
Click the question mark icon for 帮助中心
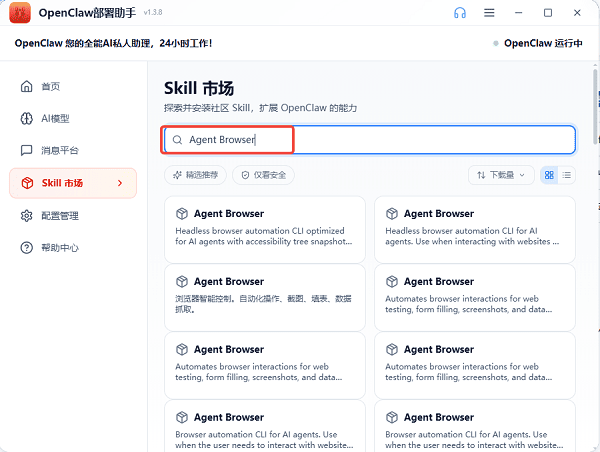pos(26,248)
